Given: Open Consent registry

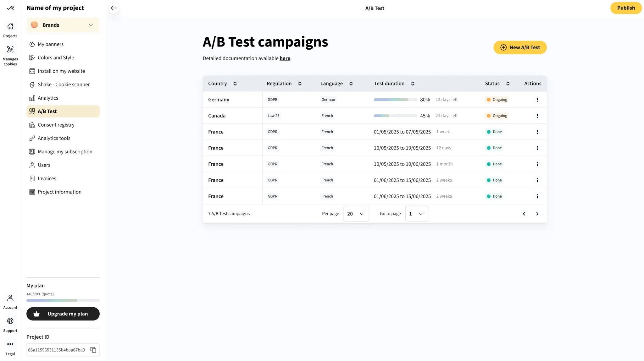Looking at the screenshot, I should (x=63, y=125).
